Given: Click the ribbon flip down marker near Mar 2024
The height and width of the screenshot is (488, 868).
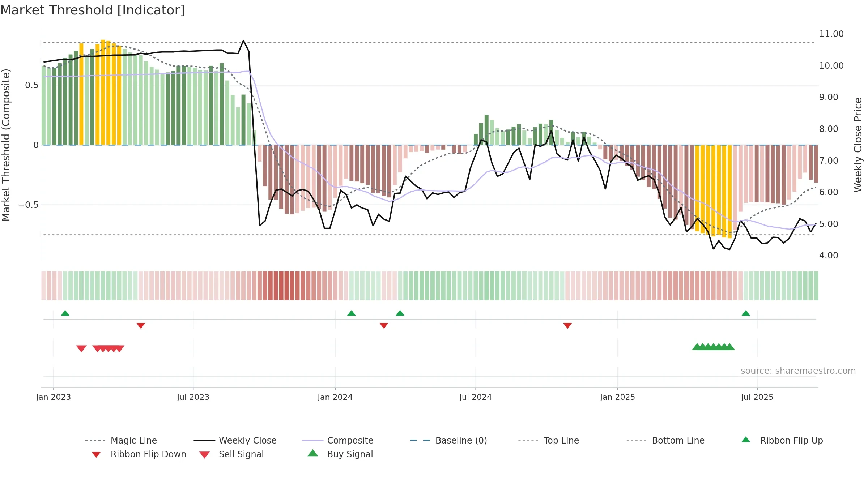Looking at the screenshot, I should click(384, 326).
